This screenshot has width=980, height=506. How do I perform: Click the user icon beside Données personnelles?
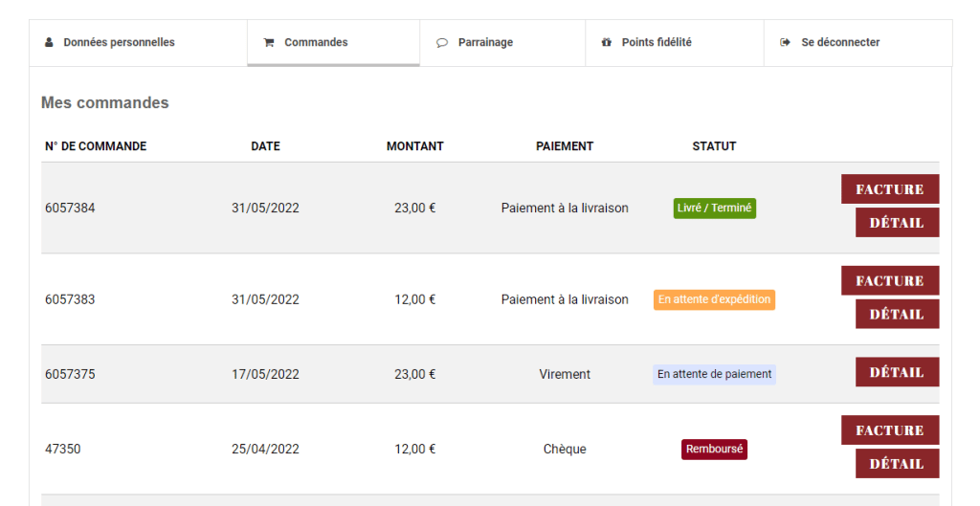[49, 42]
